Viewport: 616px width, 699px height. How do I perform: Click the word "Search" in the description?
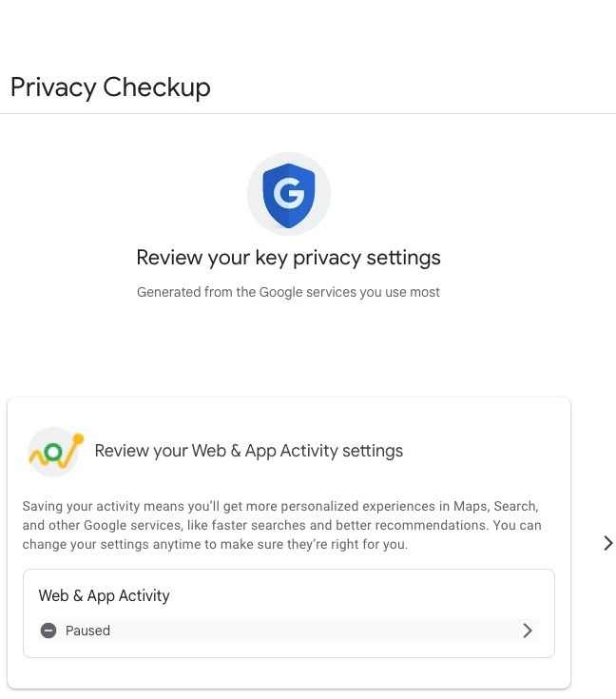tap(514, 506)
